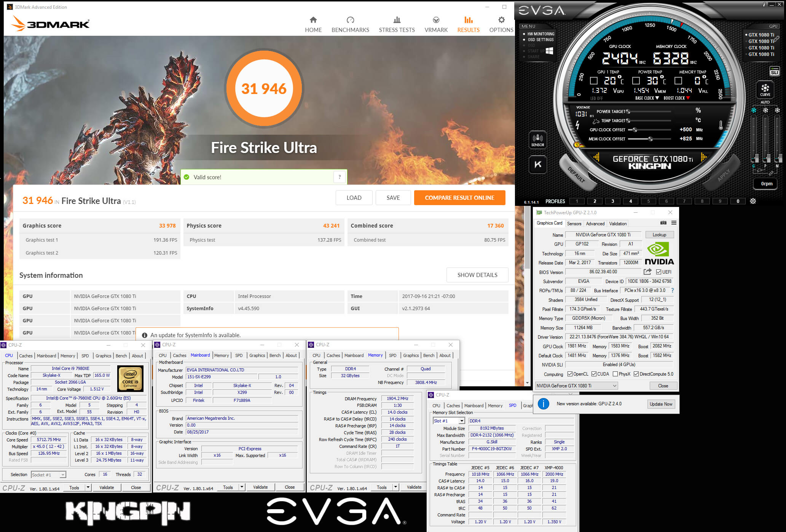The width and height of the screenshot is (786, 532).
Task: Open the Advanced tab in GPU-Z
Action: click(595, 223)
